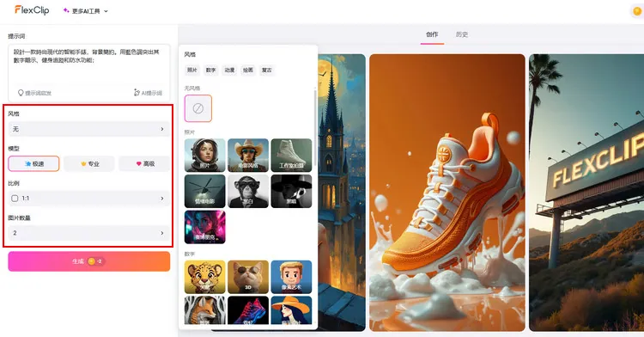Open the 更多AI工具 dropdown menu
Viewport: 644px width, 337px height.
85,11
